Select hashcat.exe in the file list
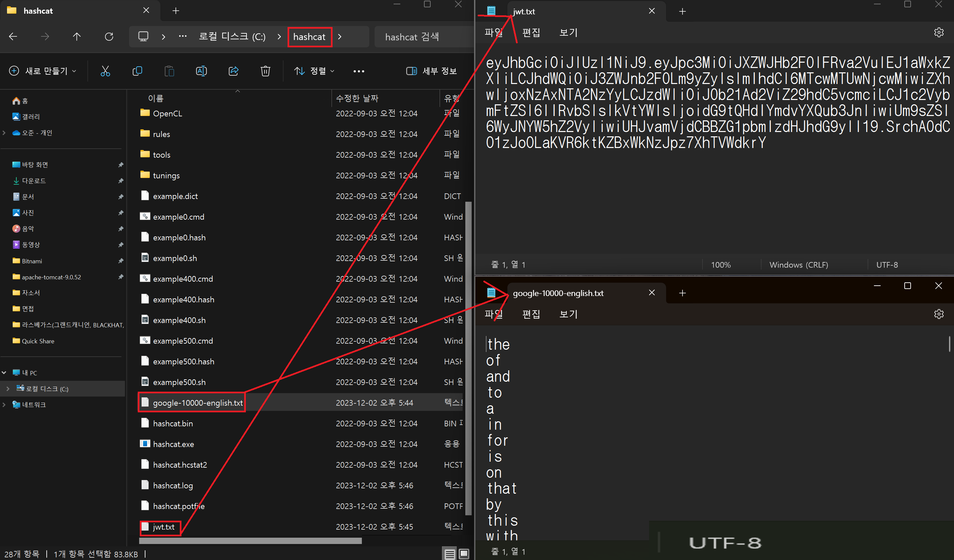This screenshot has width=954, height=560. point(173,444)
